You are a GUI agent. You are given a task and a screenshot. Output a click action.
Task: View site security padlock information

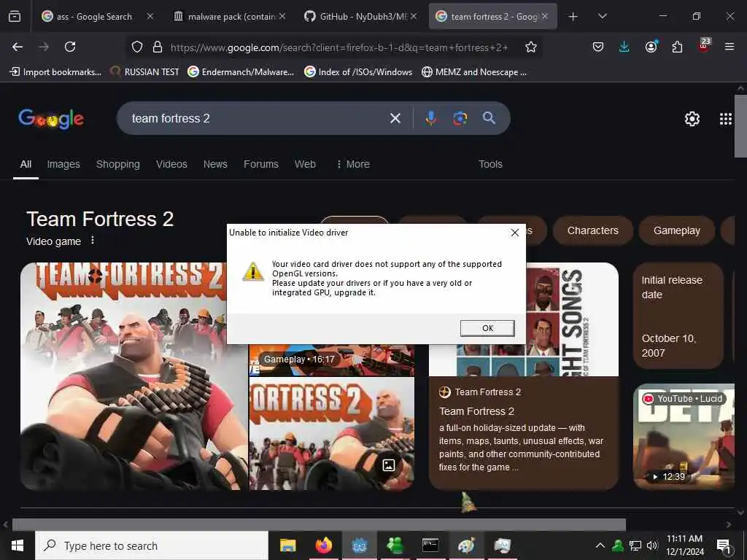(158, 47)
